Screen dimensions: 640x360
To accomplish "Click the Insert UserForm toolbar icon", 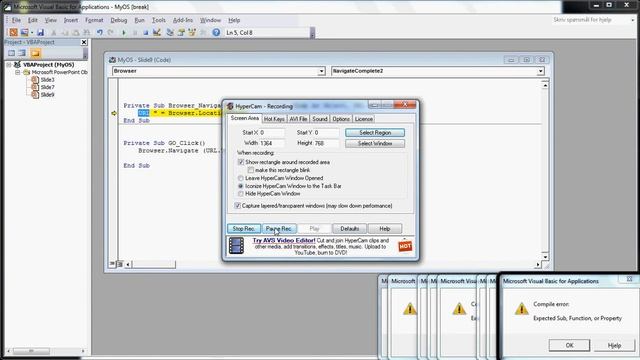I will pyautogui.click(x=24, y=32).
